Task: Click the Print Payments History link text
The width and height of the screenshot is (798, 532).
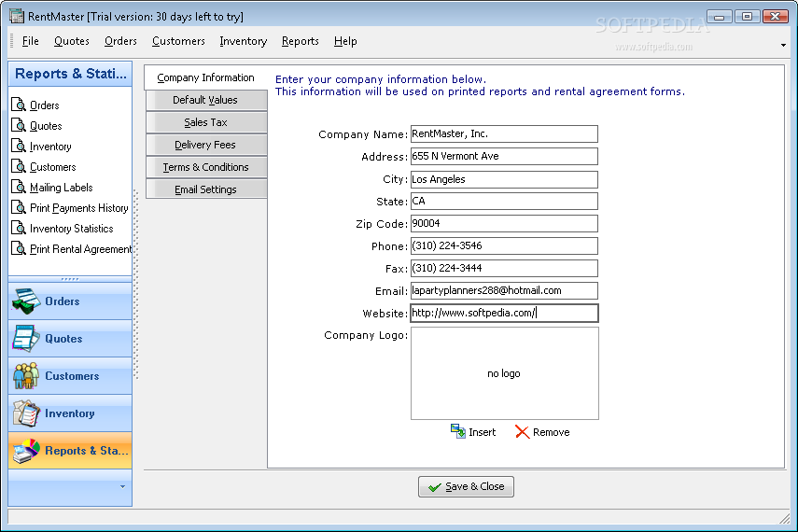Action: (x=79, y=208)
